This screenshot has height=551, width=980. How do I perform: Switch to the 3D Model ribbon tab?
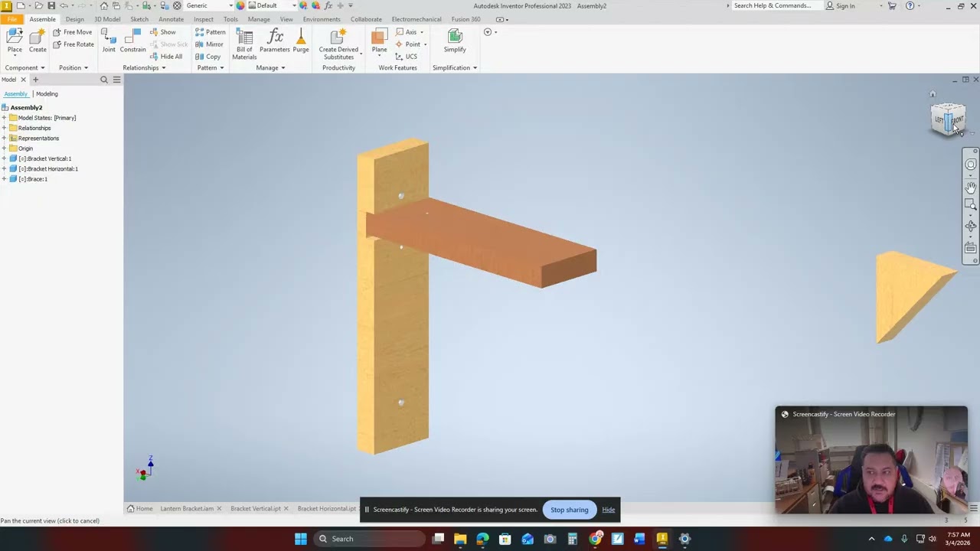(x=107, y=19)
